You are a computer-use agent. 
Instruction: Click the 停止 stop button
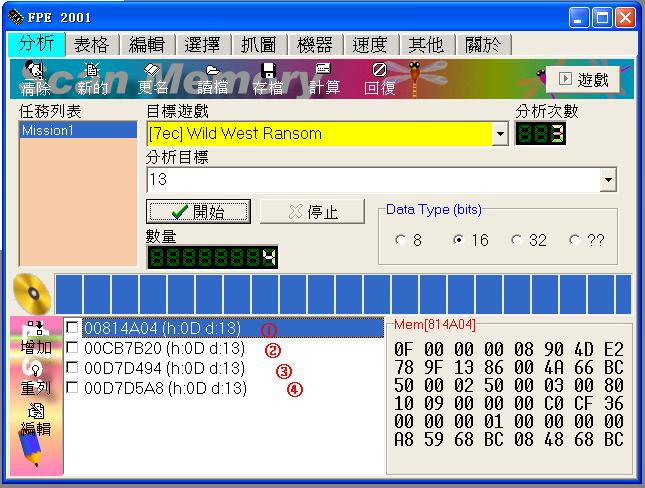(x=312, y=212)
